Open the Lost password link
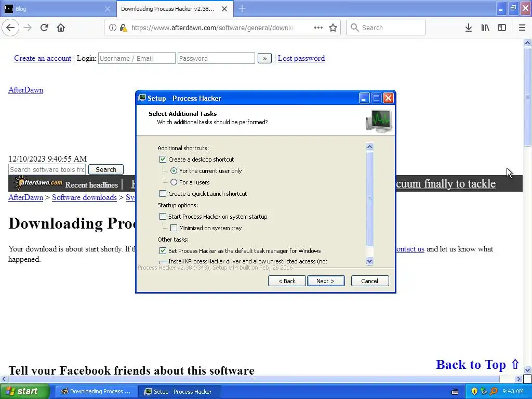 (301, 58)
